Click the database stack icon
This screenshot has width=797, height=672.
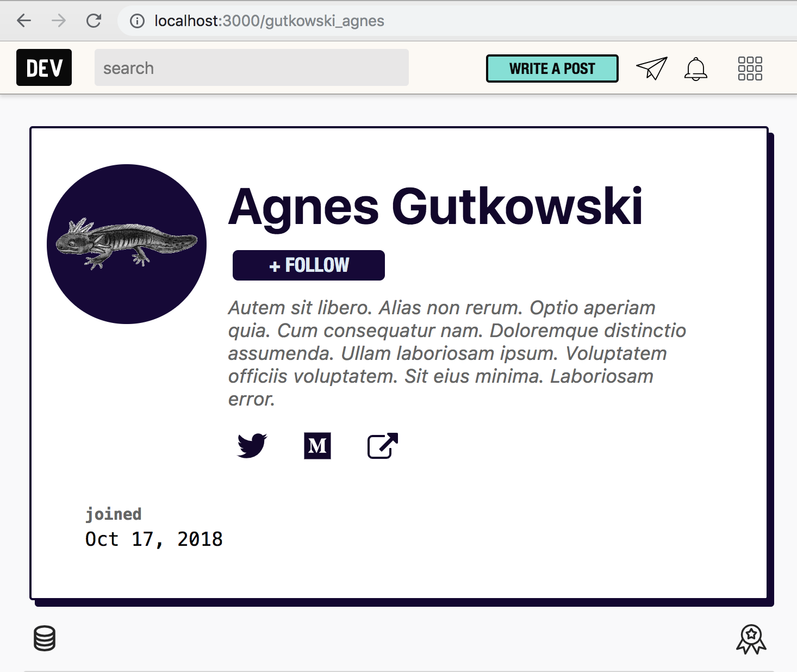click(x=45, y=638)
